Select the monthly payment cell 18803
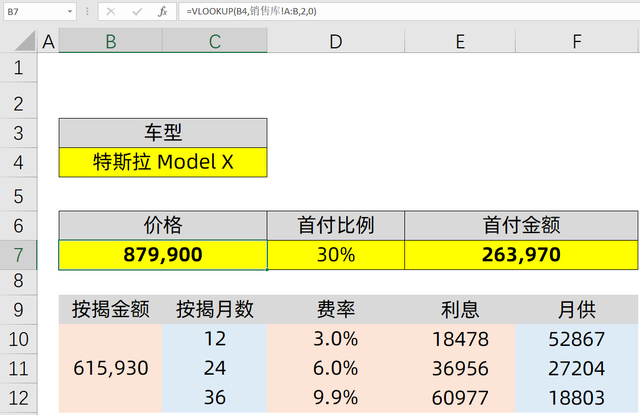The width and height of the screenshot is (640, 415). pyautogui.click(x=577, y=398)
